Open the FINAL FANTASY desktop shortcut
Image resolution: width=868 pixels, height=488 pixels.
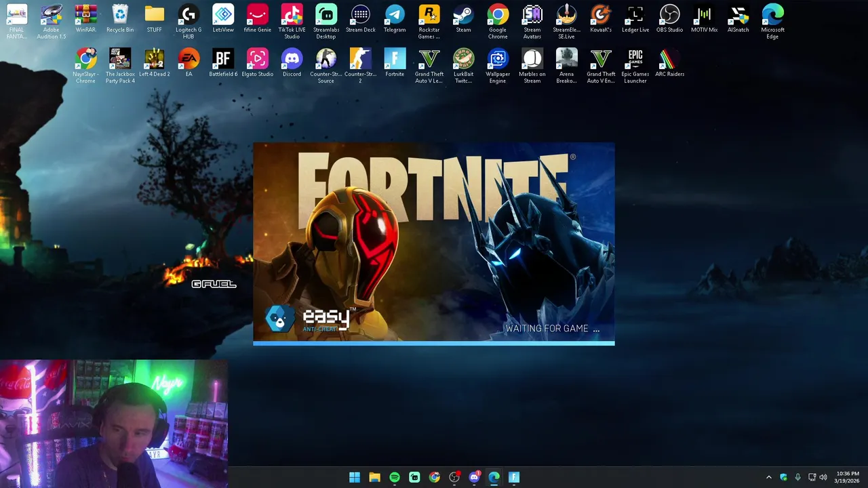pyautogui.click(x=17, y=22)
